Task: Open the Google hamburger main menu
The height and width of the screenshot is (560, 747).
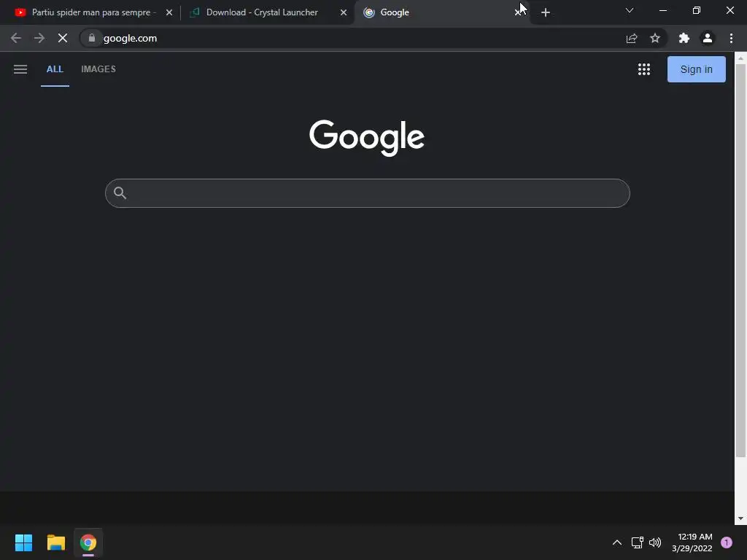Action: pos(20,69)
